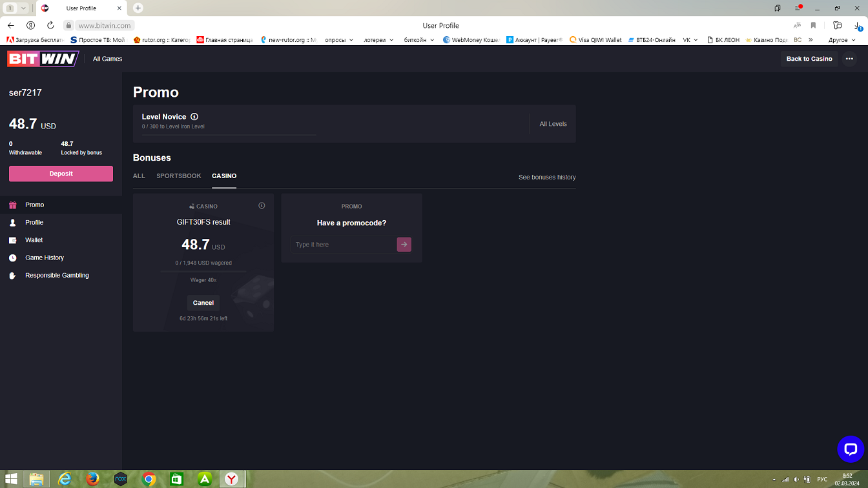This screenshot has height=488, width=868.
Task: Switch to the ALL bonuses tab
Action: pyautogui.click(x=139, y=176)
